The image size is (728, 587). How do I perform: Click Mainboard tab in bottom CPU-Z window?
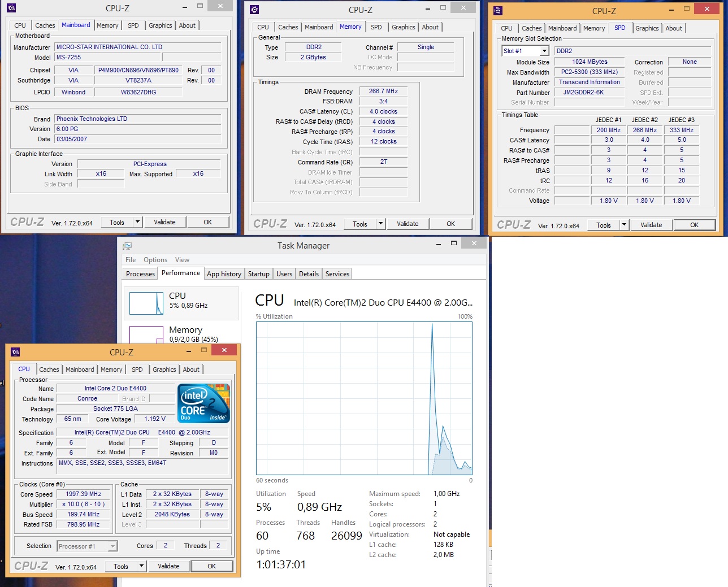tap(80, 369)
